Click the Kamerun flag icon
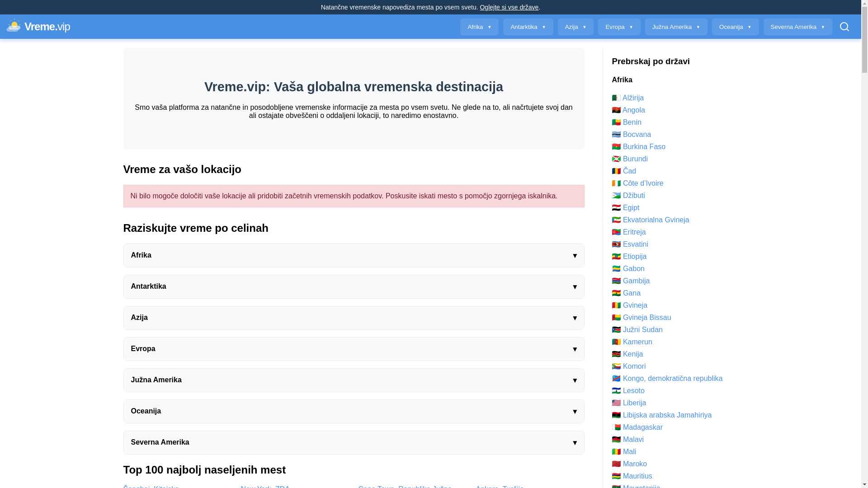Viewport: 868px width, 488px height. pyautogui.click(x=616, y=342)
